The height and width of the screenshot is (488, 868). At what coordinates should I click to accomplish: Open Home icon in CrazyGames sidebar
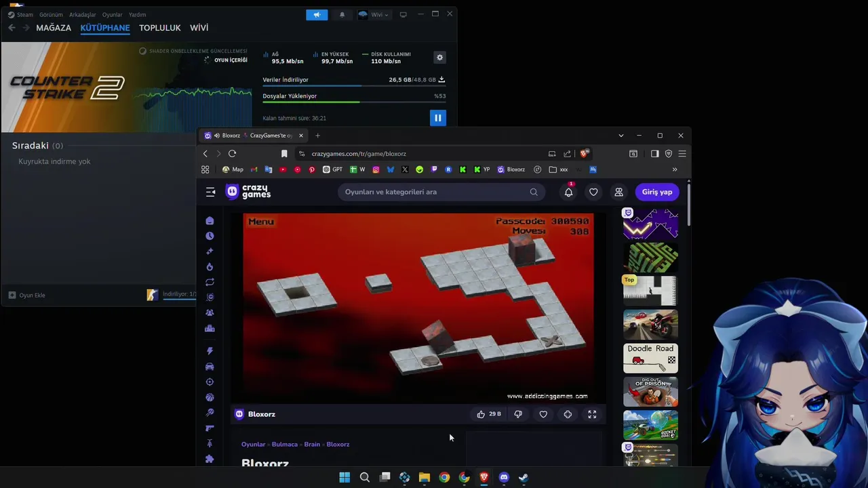coord(210,220)
